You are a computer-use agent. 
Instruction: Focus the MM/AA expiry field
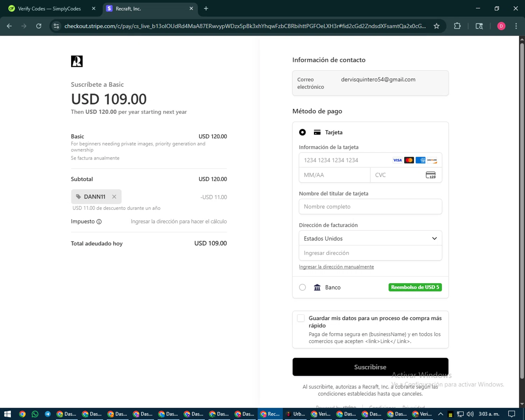(x=335, y=175)
